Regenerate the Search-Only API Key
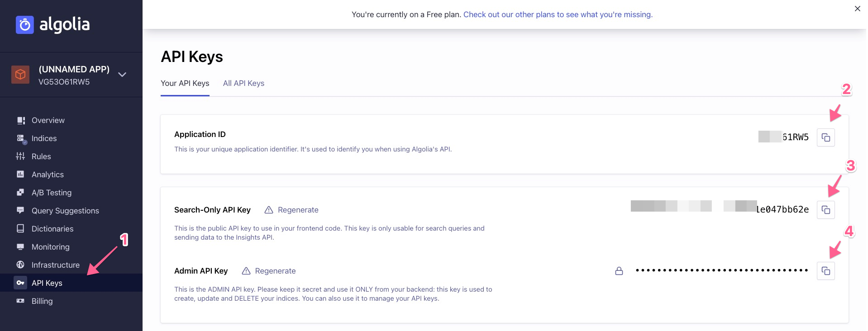Image resolution: width=868 pixels, height=331 pixels. pos(298,210)
